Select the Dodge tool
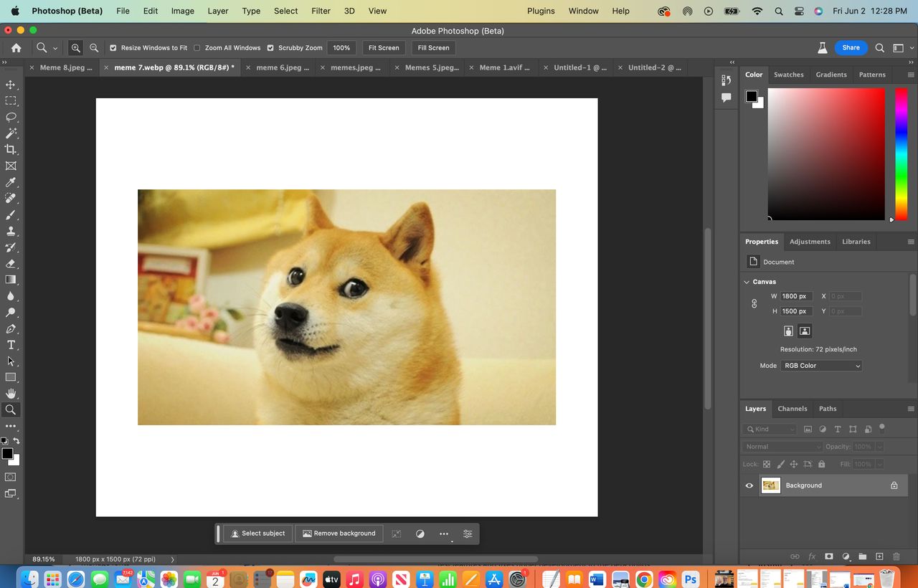This screenshot has height=588, width=918. coord(11,312)
